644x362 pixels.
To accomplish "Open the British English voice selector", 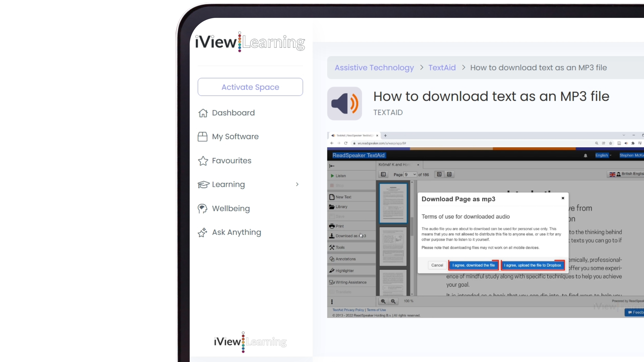I will (x=626, y=174).
